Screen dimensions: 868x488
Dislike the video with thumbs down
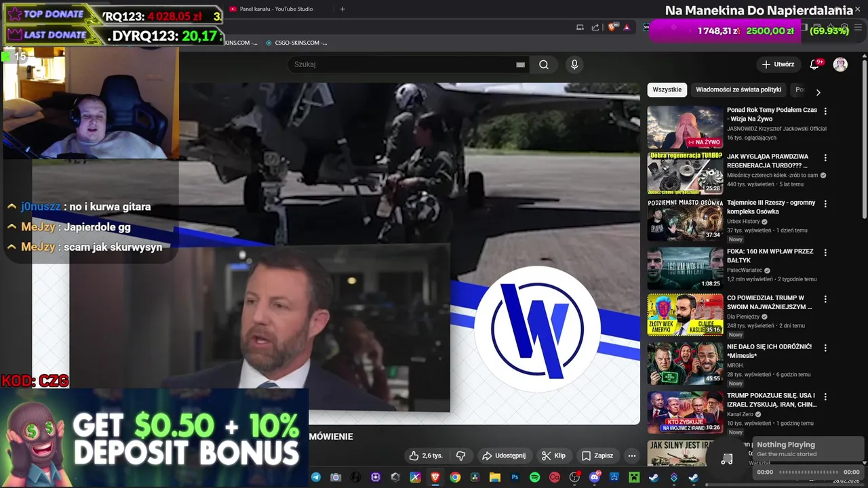[x=461, y=455]
